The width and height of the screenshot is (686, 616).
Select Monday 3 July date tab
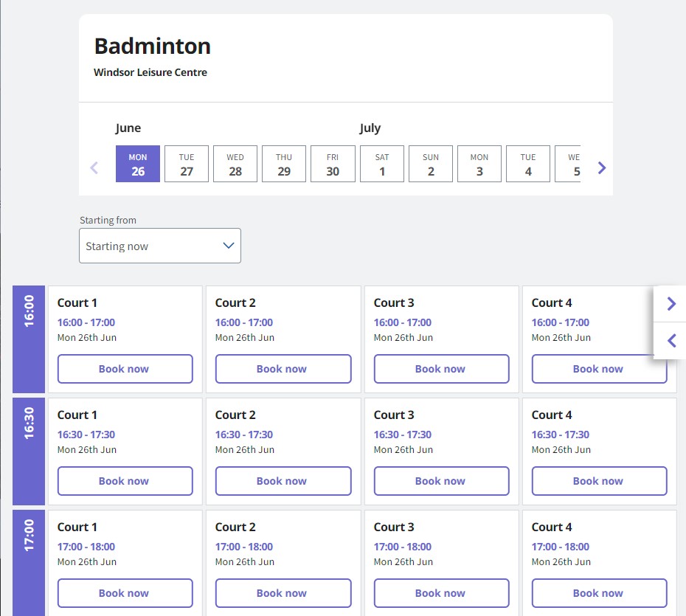(479, 164)
